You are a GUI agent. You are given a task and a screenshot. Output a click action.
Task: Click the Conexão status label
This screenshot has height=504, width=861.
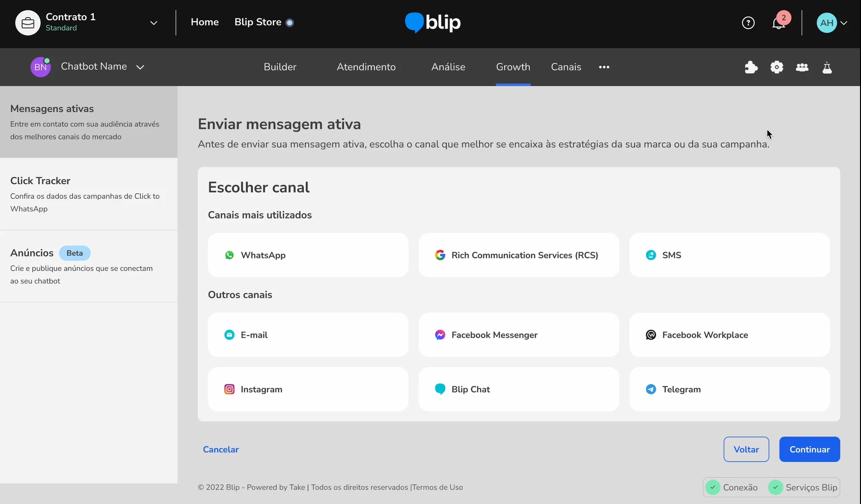(740, 487)
